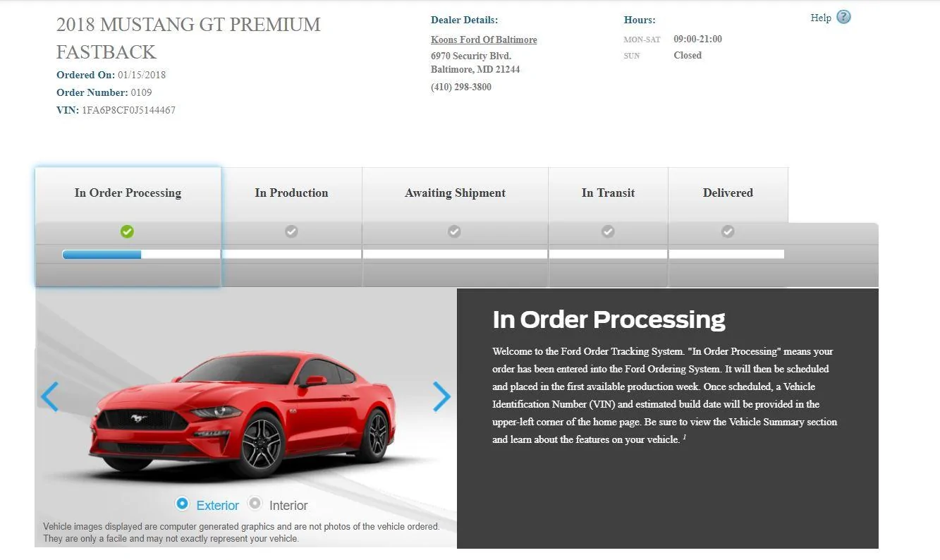Click the Help link text
The height and width of the screenshot is (560, 940).
pyautogui.click(x=821, y=18)
